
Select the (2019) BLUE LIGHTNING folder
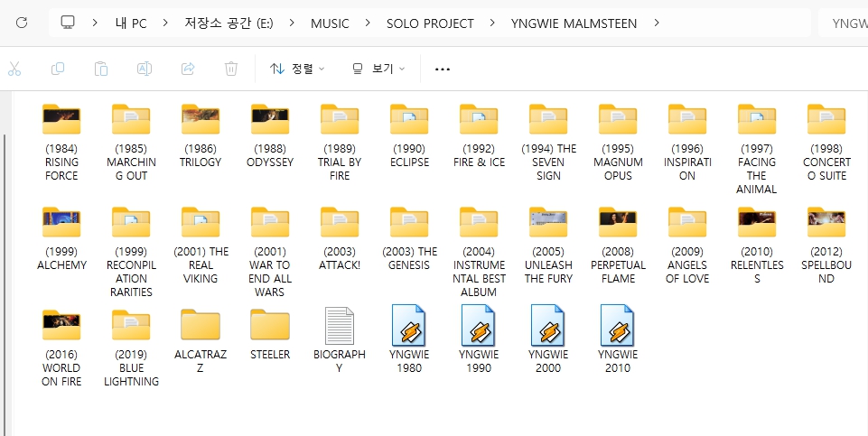pos(131,348)
